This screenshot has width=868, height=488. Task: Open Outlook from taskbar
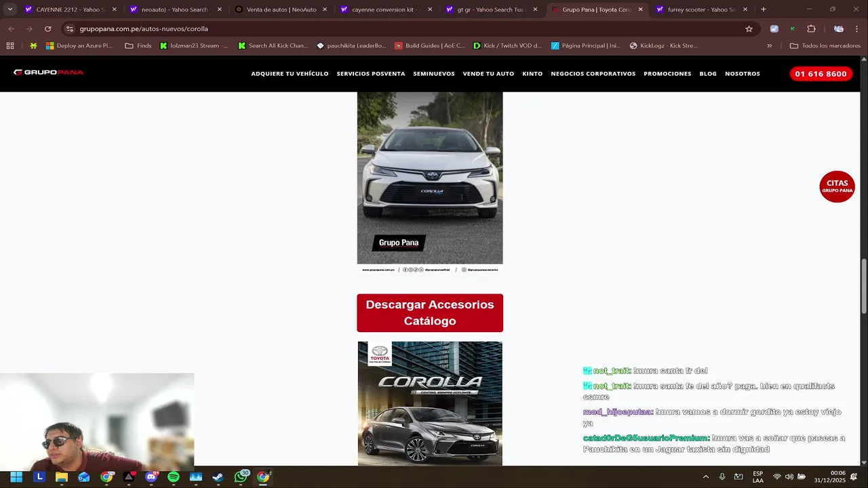pos(84,477)
